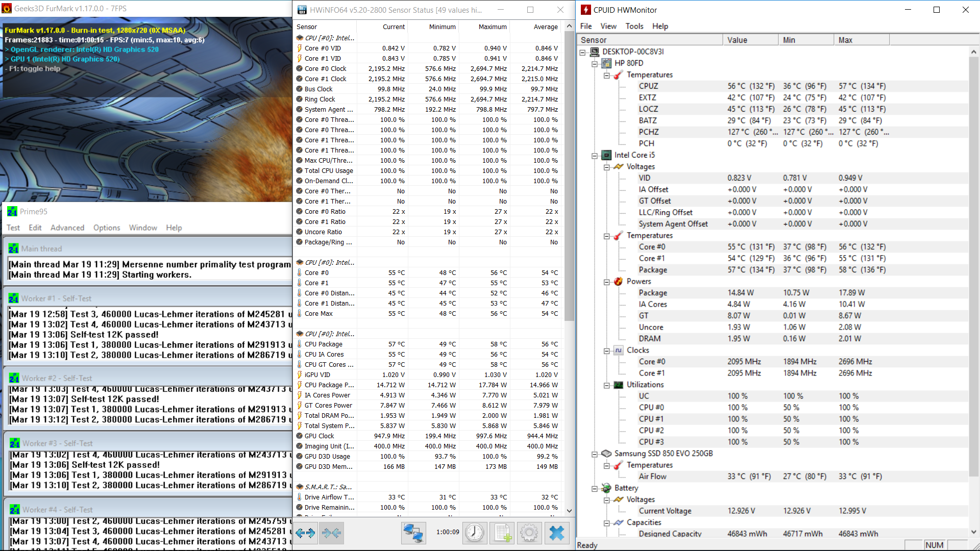Click HWMonitor scrollbar down arrow
980x551 pixels.
pos(973,532)
